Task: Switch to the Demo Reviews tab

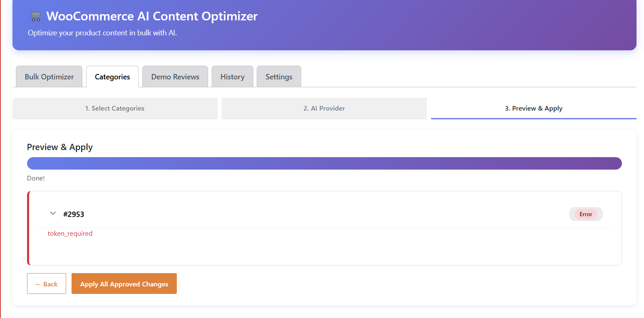Action: pyautogui.click(x=175, y=76)
